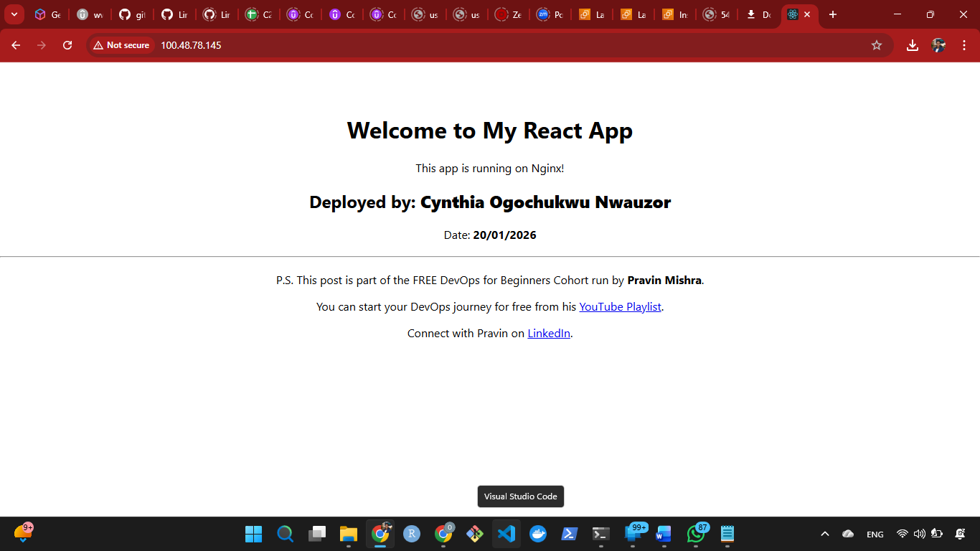Image resolution: width=980 pixels, height=551 pixels.
Task: Switch to the green C2 tab
Action: [258, 14]
